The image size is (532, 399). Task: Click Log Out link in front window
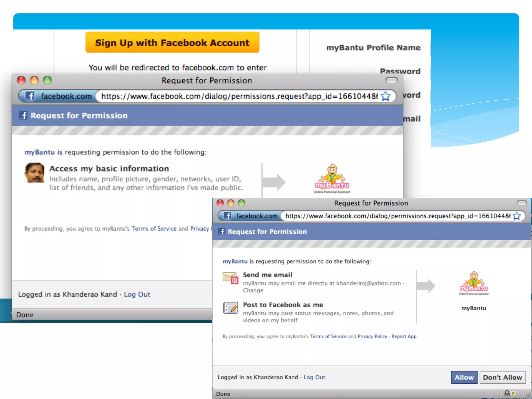coord(314,377)
